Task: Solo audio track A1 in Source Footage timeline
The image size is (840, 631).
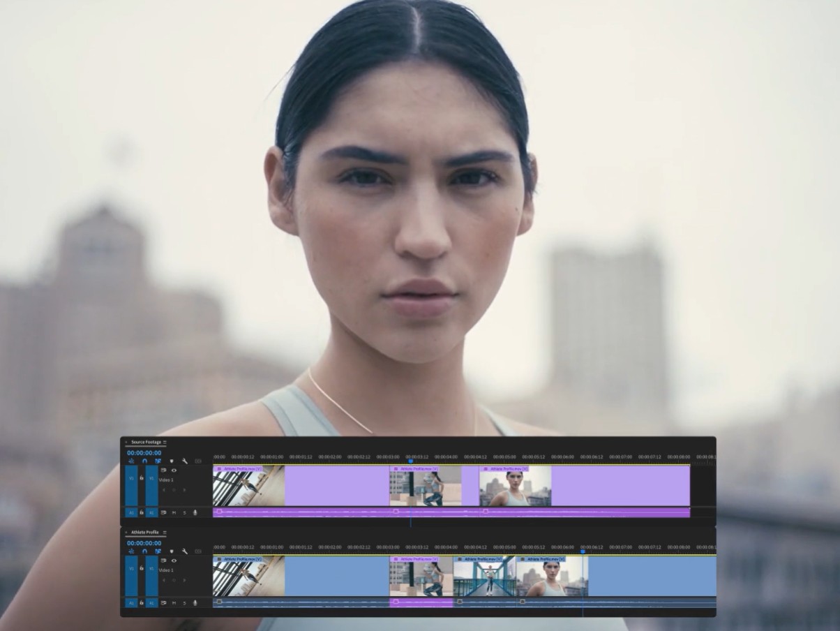Action: (x=184, y=512)
